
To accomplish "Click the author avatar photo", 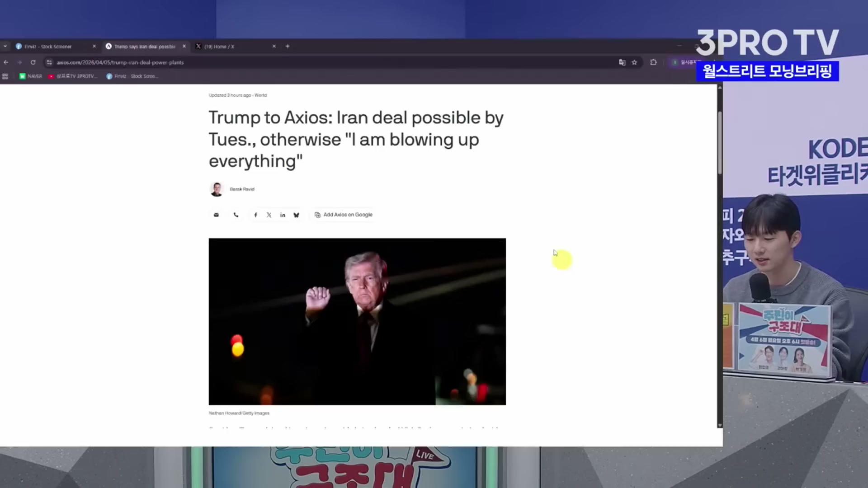I will tap(217, 189).
